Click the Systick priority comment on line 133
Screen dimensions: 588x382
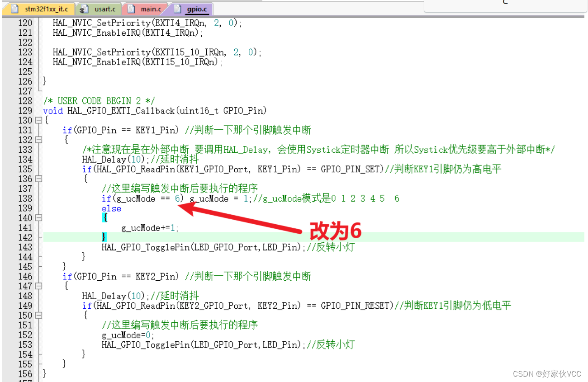(319, 150)
